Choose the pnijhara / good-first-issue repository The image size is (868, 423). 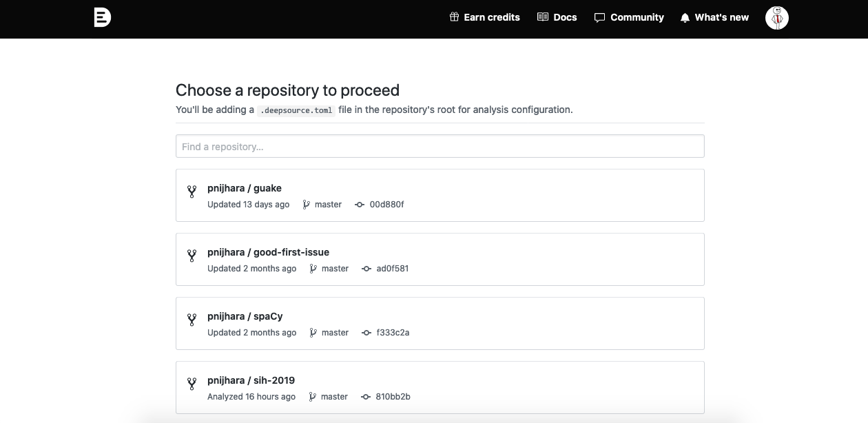[440, 259]
